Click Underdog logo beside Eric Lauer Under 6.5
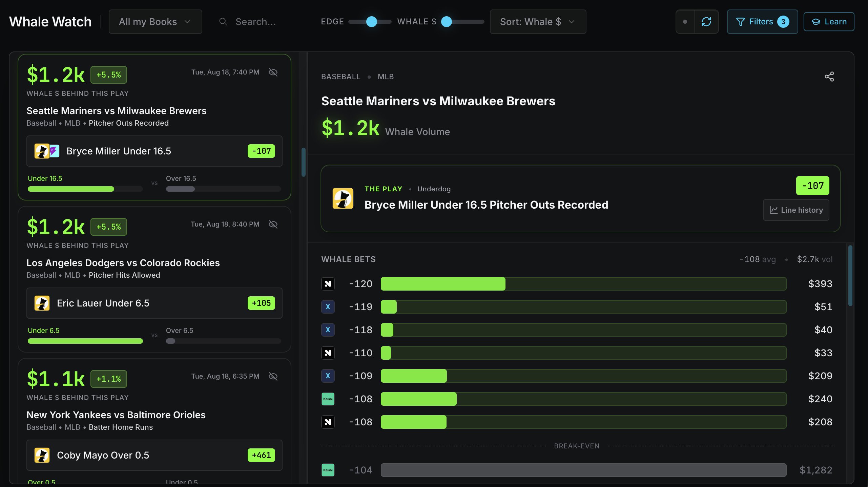Viewport: 868px width, 487px height. coord(42,303)
